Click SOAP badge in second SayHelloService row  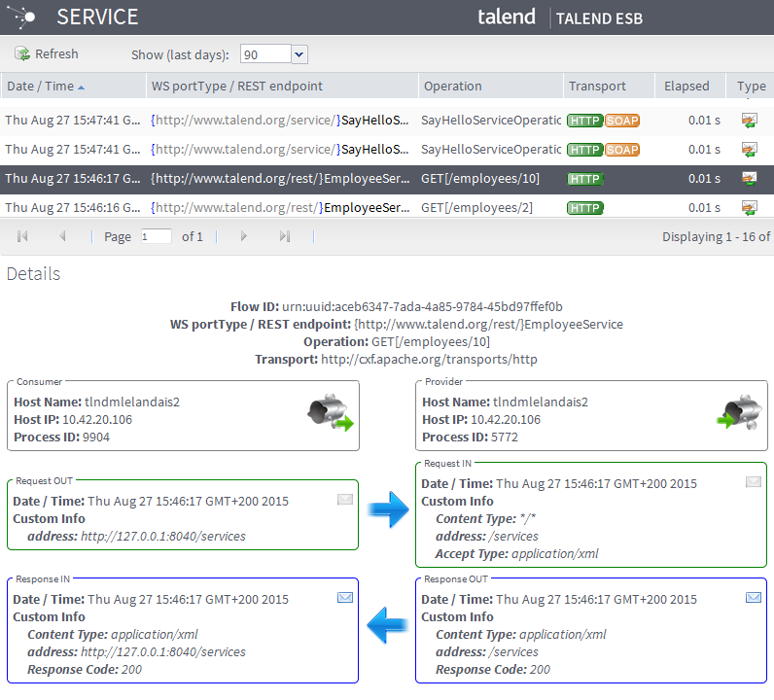coord(622,150)
